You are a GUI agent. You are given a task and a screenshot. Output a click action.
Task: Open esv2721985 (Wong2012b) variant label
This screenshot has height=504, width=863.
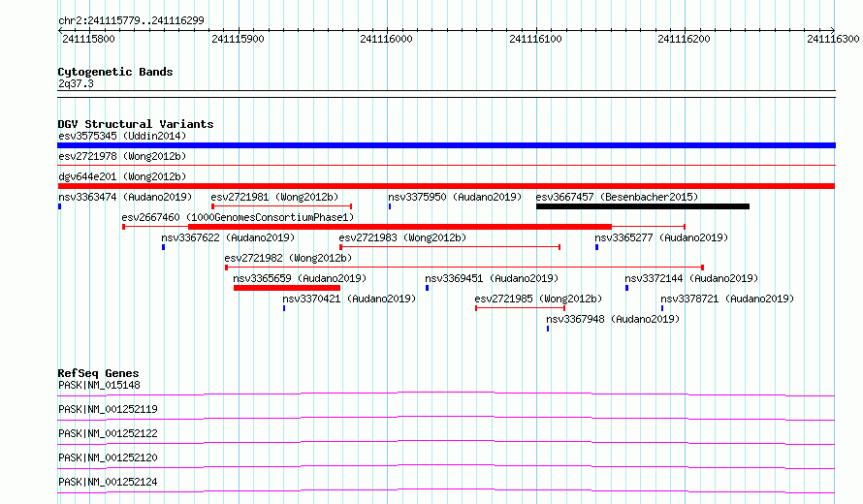[x=538, y=299]
